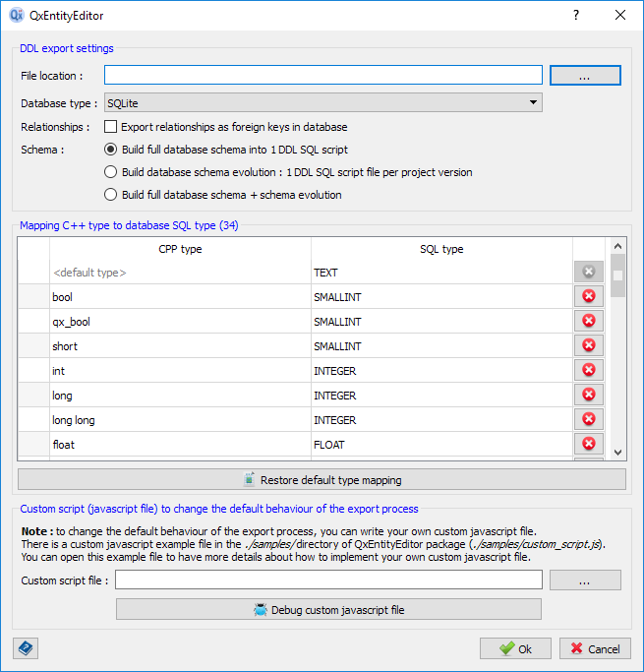Select full database schema + schema evolution
Screen dimensions: 644x672
(111, 195)
